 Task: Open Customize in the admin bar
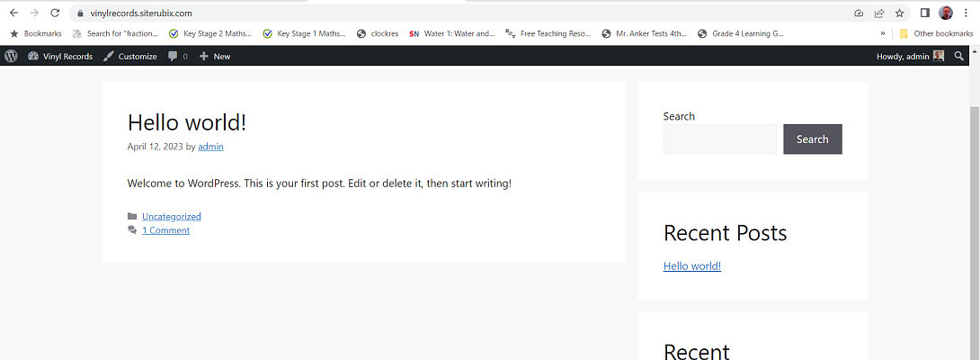pos(129,56)
